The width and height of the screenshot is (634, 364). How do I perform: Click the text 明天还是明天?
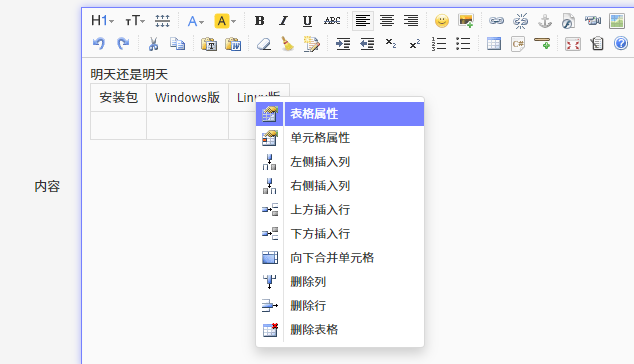coord(129,74)
